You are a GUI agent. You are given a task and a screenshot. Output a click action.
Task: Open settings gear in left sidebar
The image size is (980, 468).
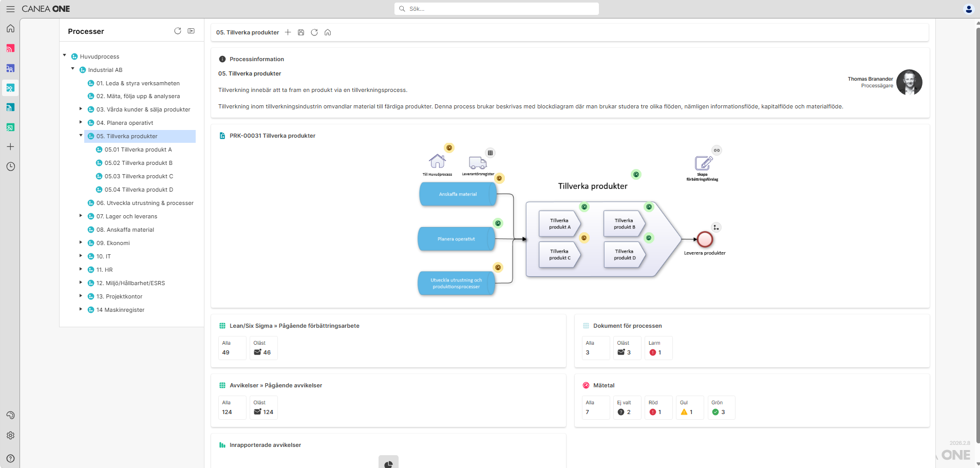(10, 435)
